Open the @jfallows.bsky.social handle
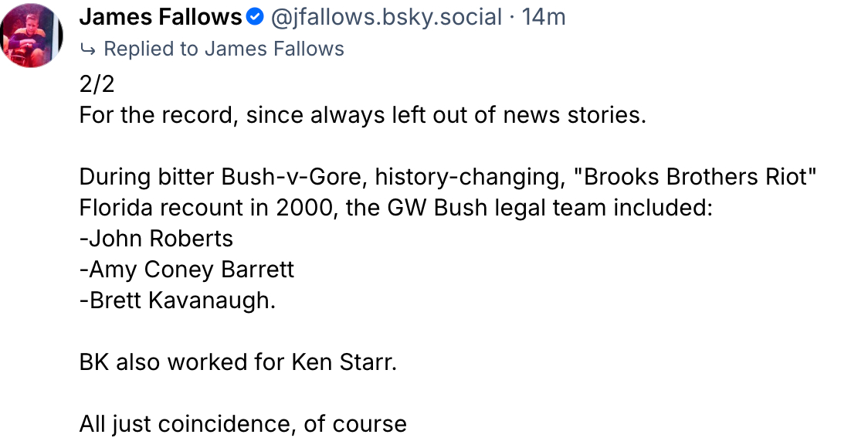868x448 pixels. [x=386, y=16]
